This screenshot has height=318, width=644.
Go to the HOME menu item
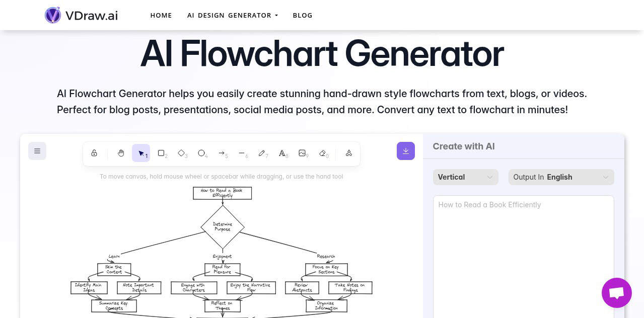[161, 15]
